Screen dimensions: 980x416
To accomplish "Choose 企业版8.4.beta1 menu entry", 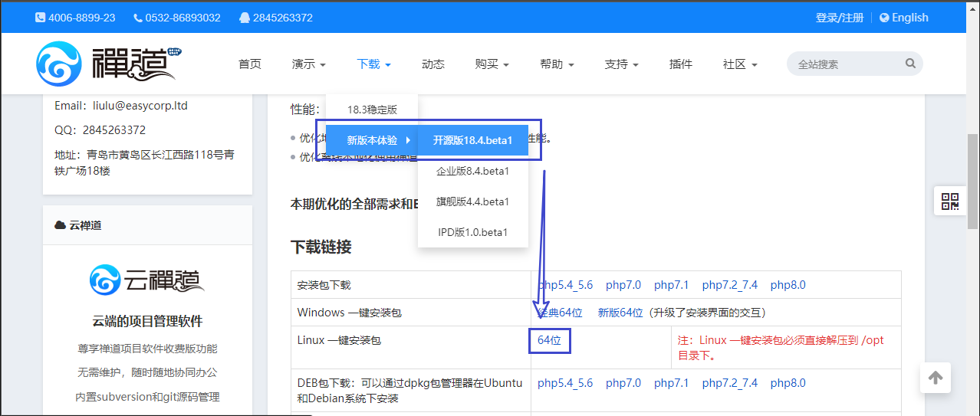I will coord(472,171).
